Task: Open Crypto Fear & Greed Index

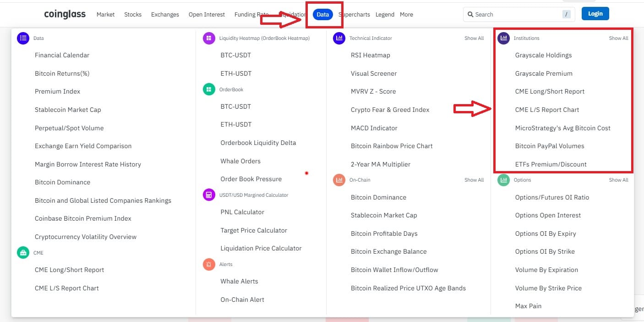Action: click(390, 110)
